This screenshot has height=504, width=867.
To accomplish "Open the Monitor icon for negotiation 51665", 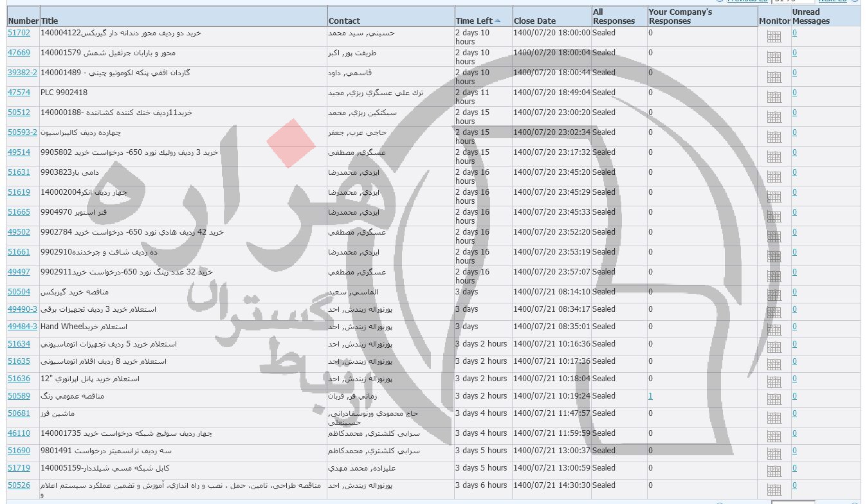I will [x=774, y=217].
